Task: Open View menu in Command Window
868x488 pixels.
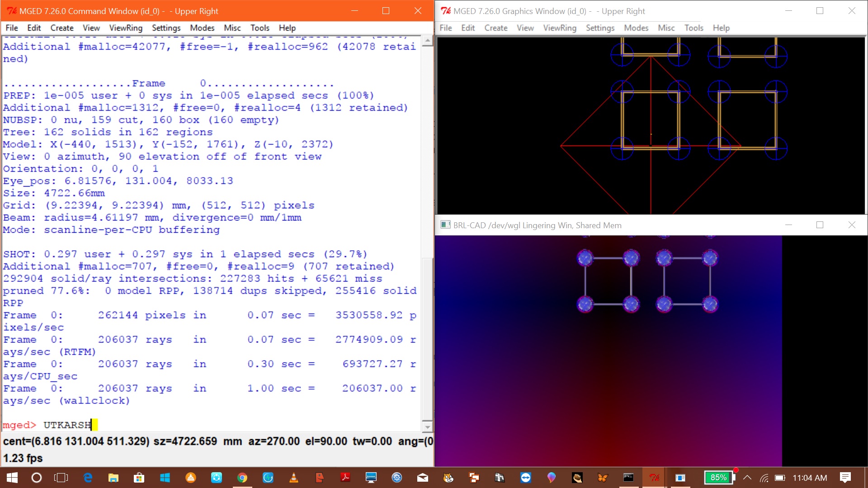Action: pos(91,28)
